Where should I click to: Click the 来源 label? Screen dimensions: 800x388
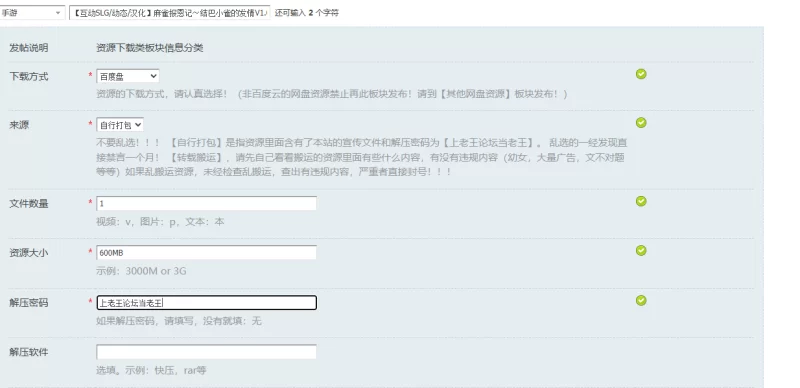click(x=19, y=125)
